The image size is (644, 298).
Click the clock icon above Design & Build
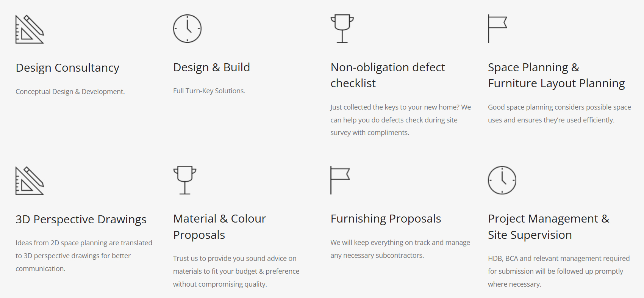[x=187, y=29]
